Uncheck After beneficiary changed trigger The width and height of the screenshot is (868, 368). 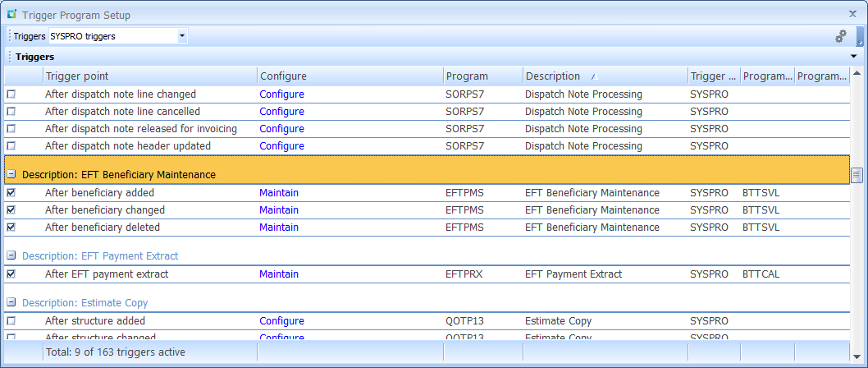[11, 210]
